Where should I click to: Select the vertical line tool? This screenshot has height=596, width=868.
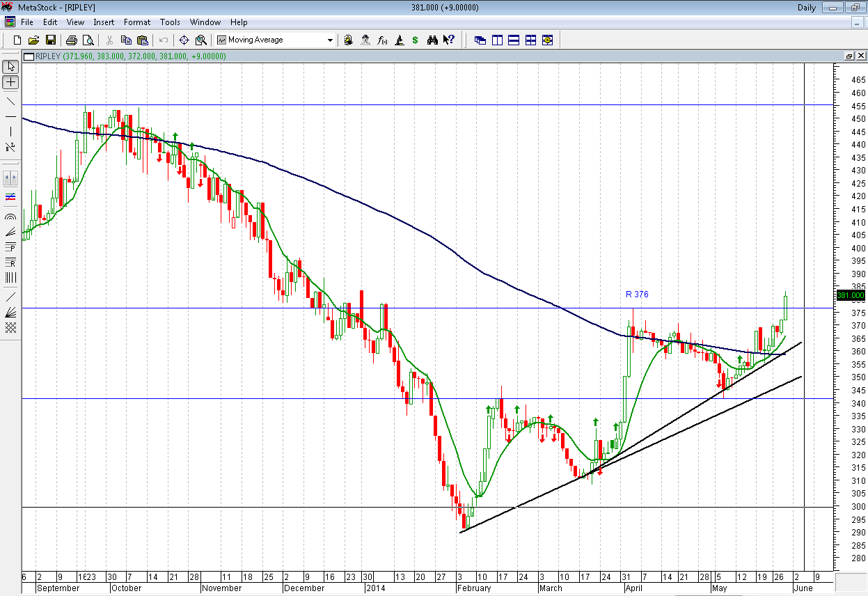click(x=10, y=132)
